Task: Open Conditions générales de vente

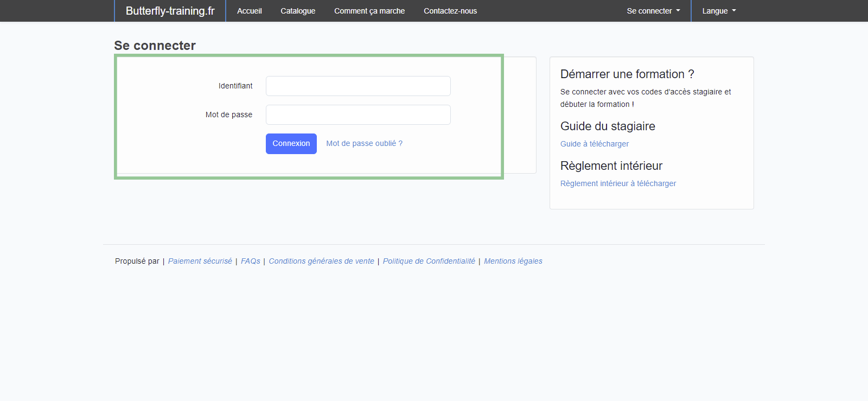Action: coord(321,261)
